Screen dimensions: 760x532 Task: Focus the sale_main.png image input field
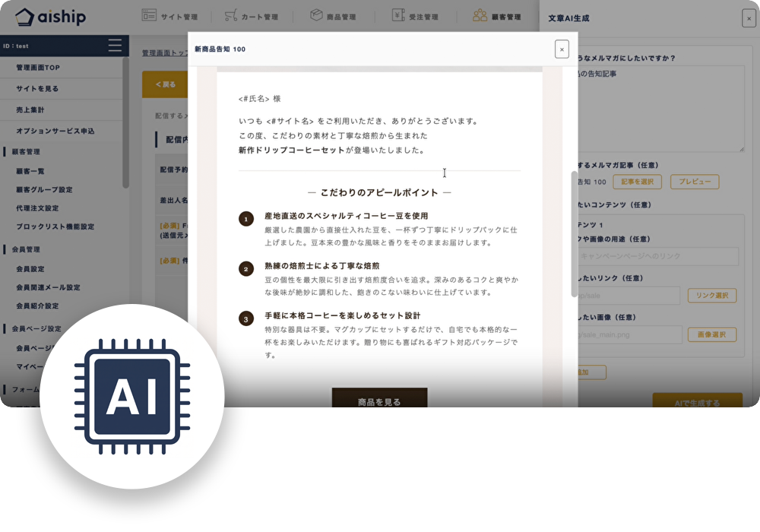630,335
